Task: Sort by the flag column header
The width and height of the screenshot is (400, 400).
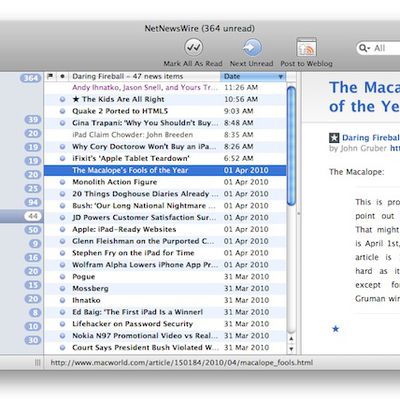Action: pyautogui.click(x=50, y=76)
